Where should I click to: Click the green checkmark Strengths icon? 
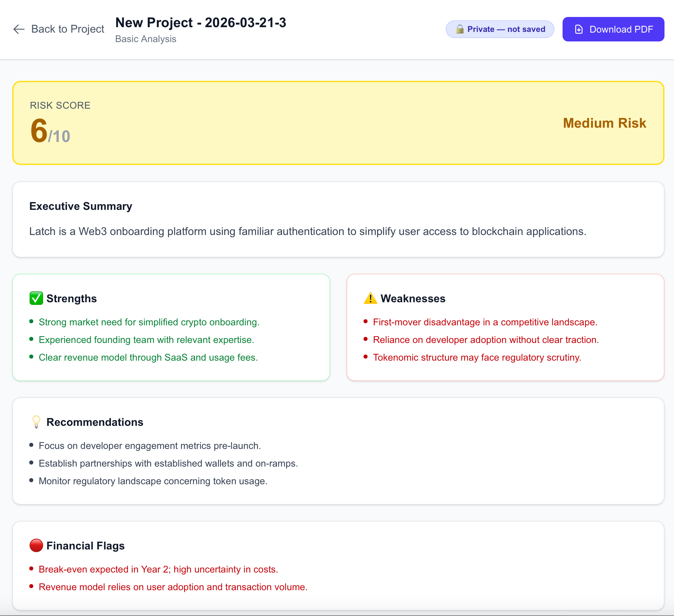[36, 298]
